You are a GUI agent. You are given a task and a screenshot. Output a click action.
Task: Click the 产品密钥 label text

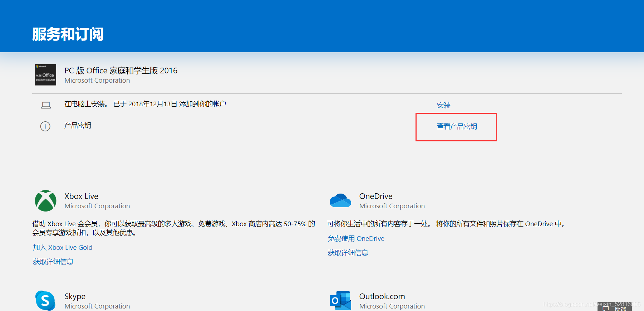78,125
